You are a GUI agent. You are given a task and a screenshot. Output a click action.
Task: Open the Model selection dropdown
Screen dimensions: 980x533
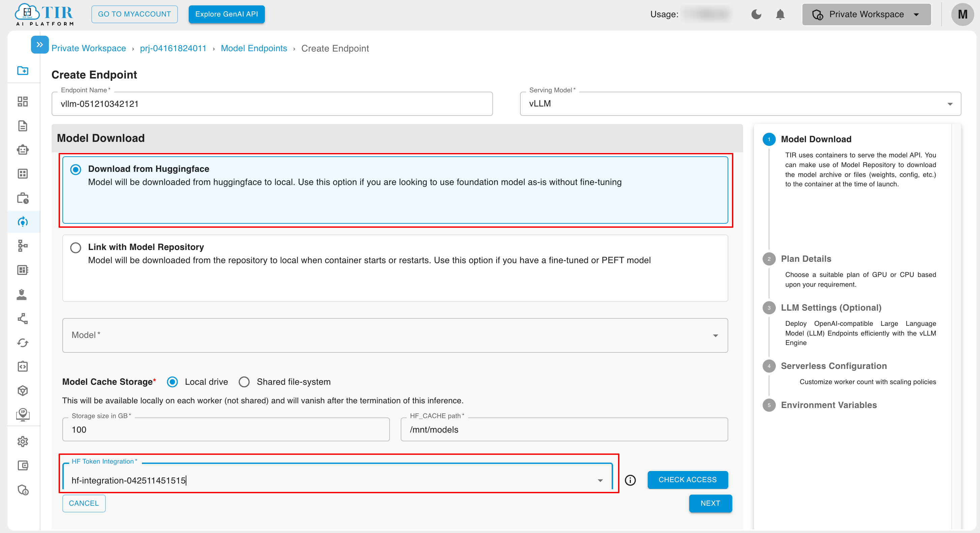pyautogui.click(x=395, y=335)
